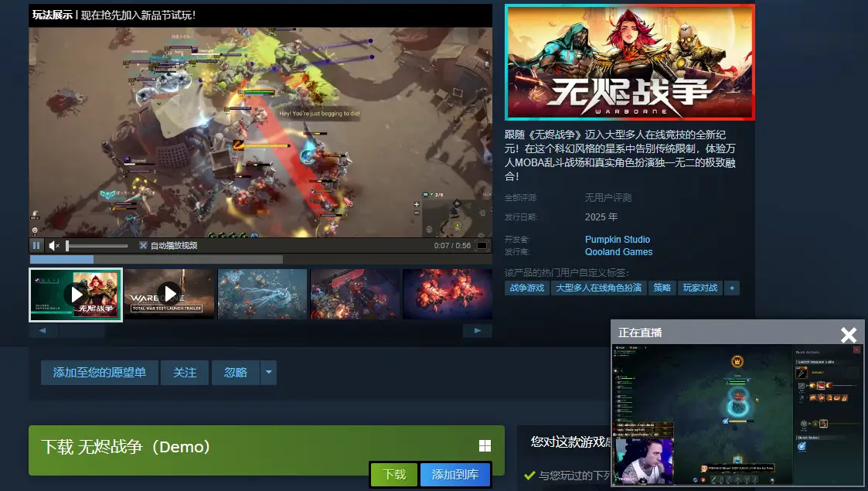Click 添加至您的愿望单 wishlist button
This screenshot has width=868, height=491.
[x=100, y=373]
